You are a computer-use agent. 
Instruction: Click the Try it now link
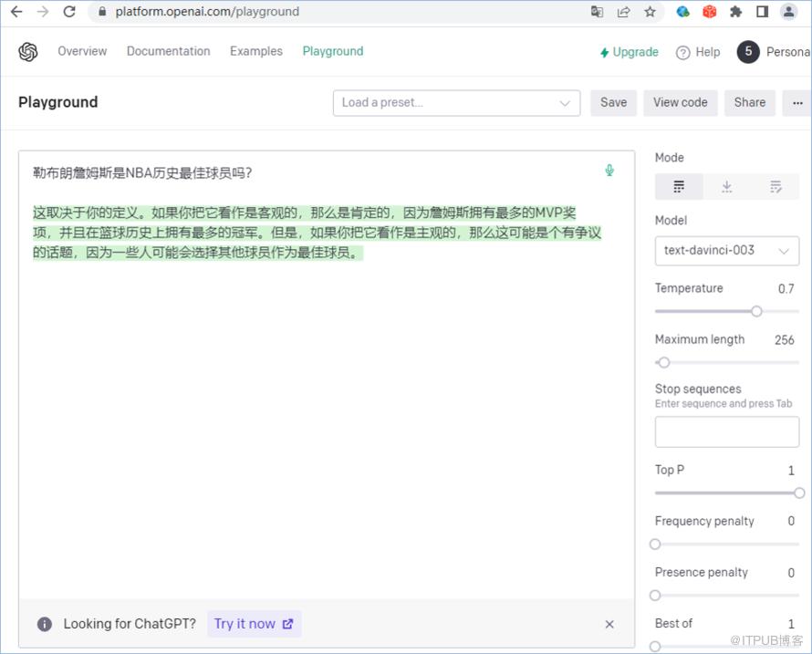(x=254, y=624)
